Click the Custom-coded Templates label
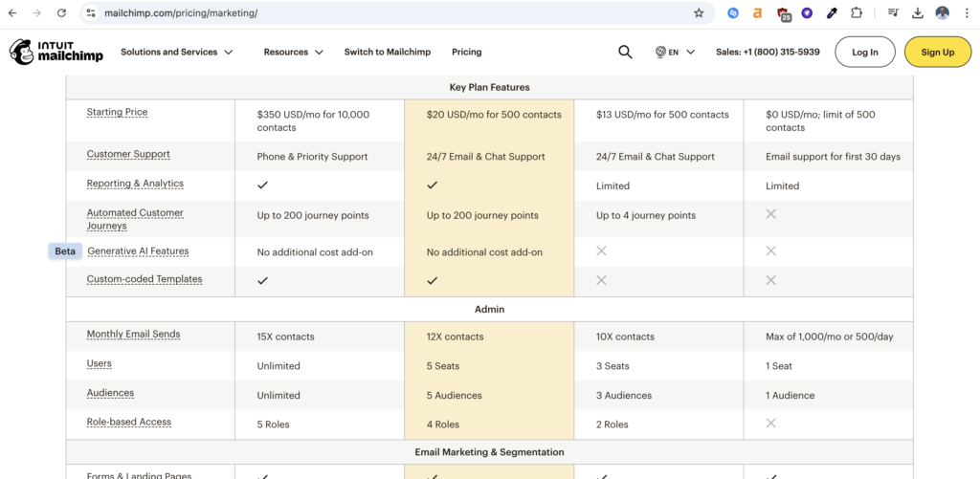The width and height of the screenshot is (980, 479). coord(145,279)
